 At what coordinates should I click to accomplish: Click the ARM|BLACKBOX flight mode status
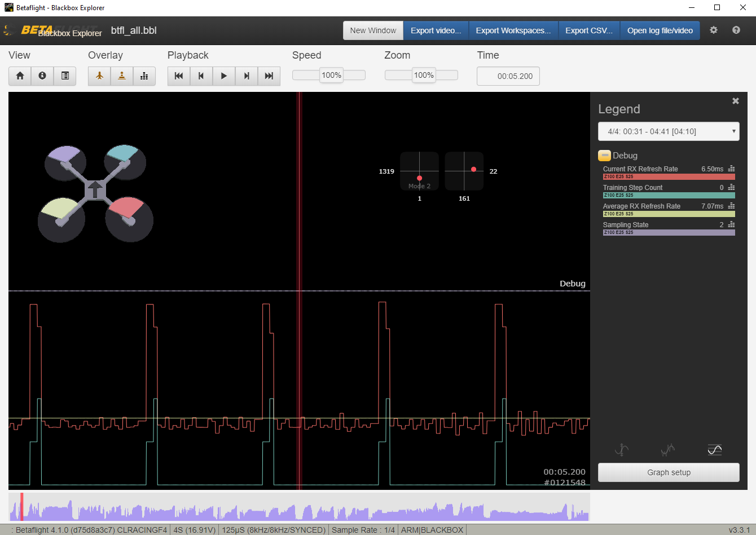click(x=432, y=530)
